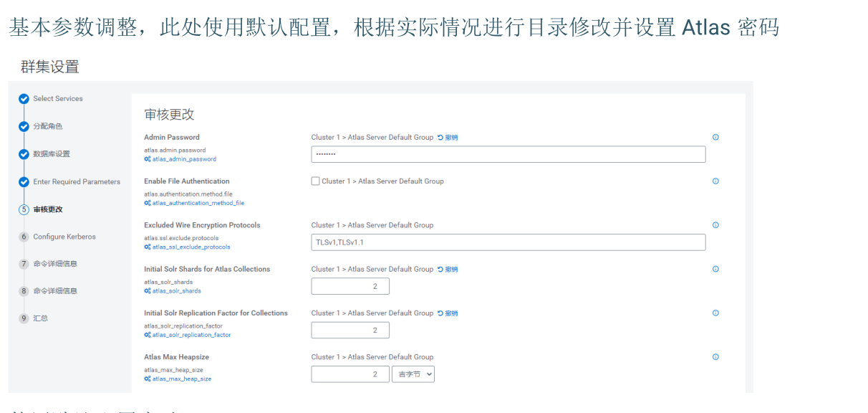The image size is (868, 413).
Task: Go to Configure Kerberos step
Action: coord(64,237)
